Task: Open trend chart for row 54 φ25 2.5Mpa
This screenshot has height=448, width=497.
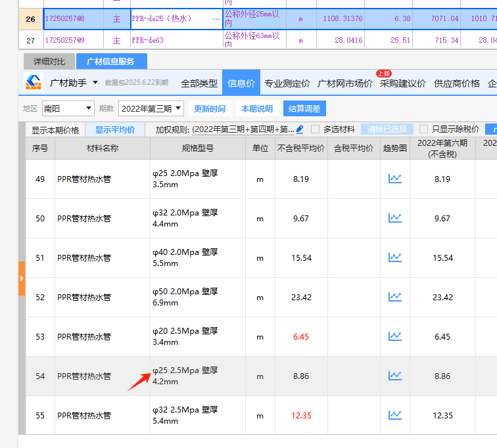Action: click(395, 376)
